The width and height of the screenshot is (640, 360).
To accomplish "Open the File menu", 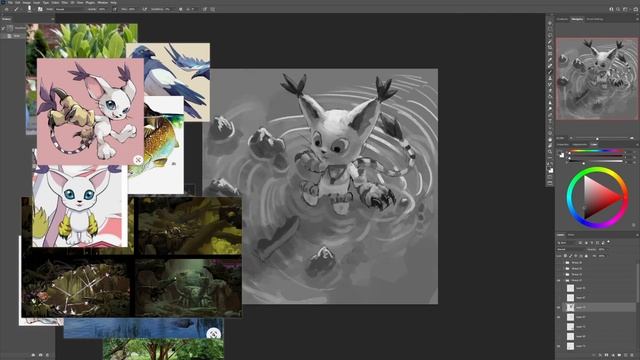I will (x=10, y=2).
